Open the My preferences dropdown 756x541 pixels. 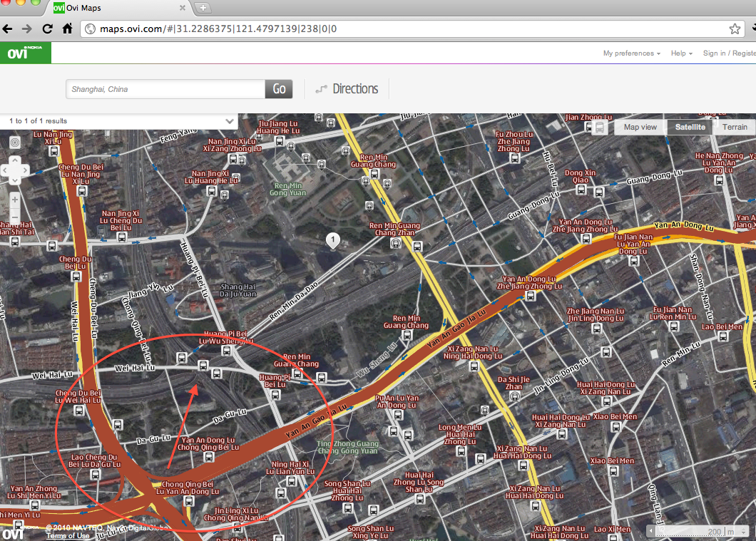click(631, 53)
